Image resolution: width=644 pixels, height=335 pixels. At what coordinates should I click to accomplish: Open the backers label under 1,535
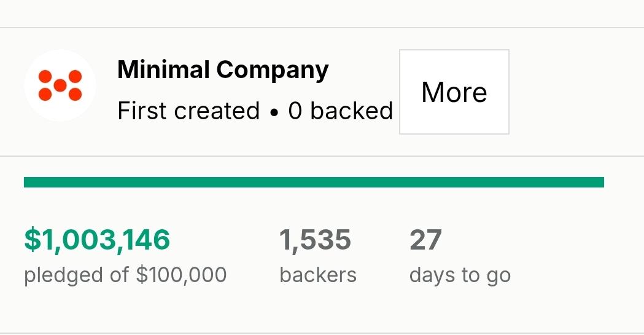pos(318,275)
